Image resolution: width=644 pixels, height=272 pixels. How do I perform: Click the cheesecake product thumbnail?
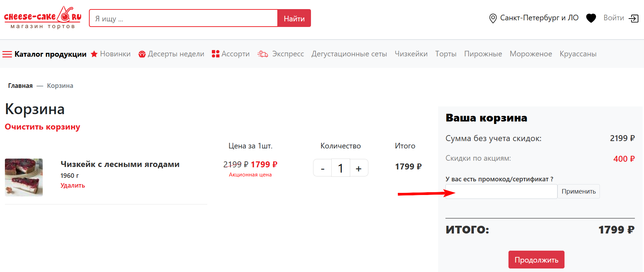coord(23,177)
